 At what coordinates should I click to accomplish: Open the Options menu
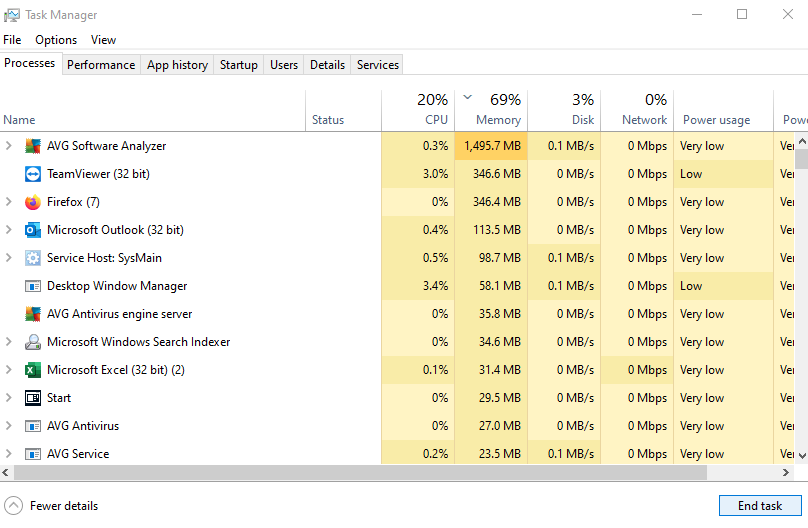pyautogui.click(x=56, y=40)
